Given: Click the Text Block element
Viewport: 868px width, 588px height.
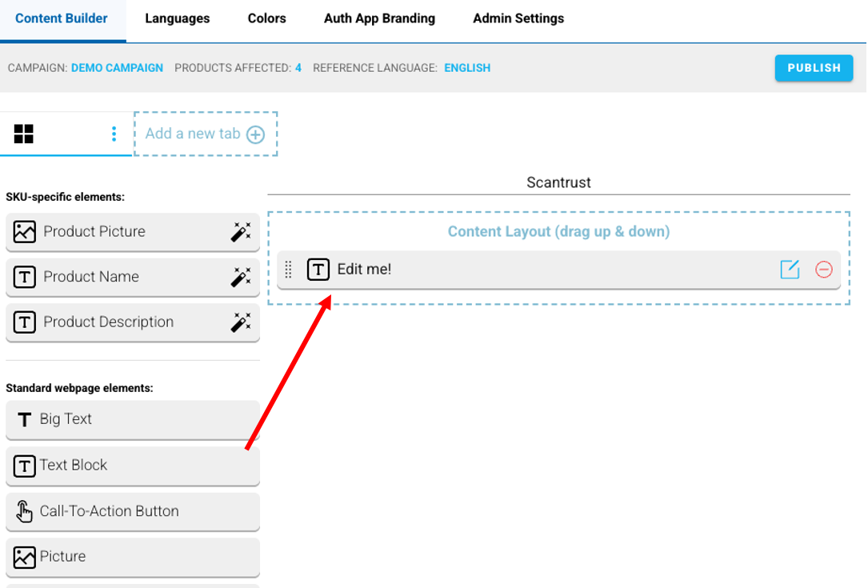Looking at the screenshot, I should click(132, 466).
